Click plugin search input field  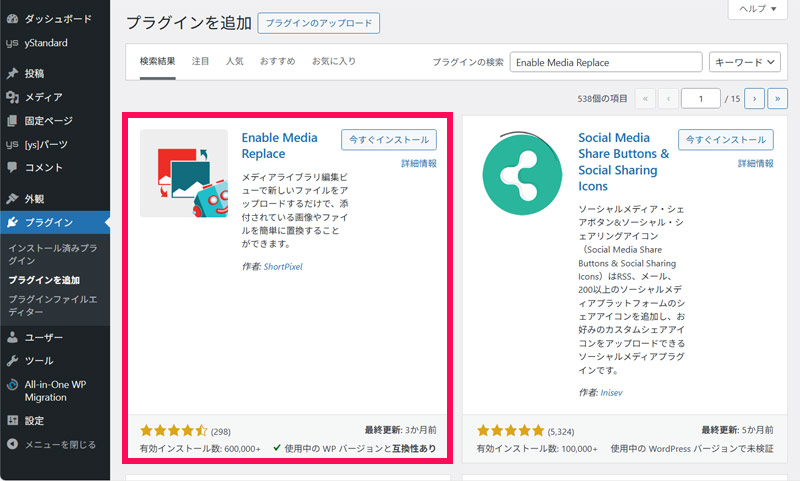click(606, 62)
